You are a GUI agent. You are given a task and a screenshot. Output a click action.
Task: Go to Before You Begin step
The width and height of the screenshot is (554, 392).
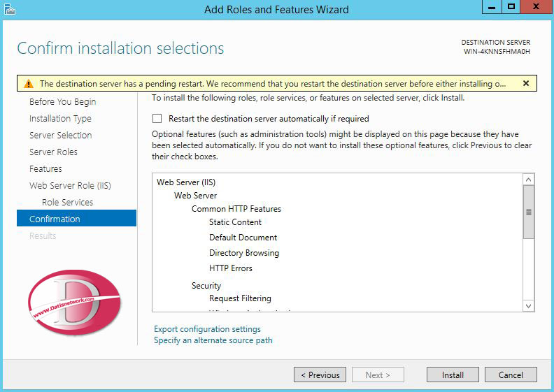click(62, 101)
